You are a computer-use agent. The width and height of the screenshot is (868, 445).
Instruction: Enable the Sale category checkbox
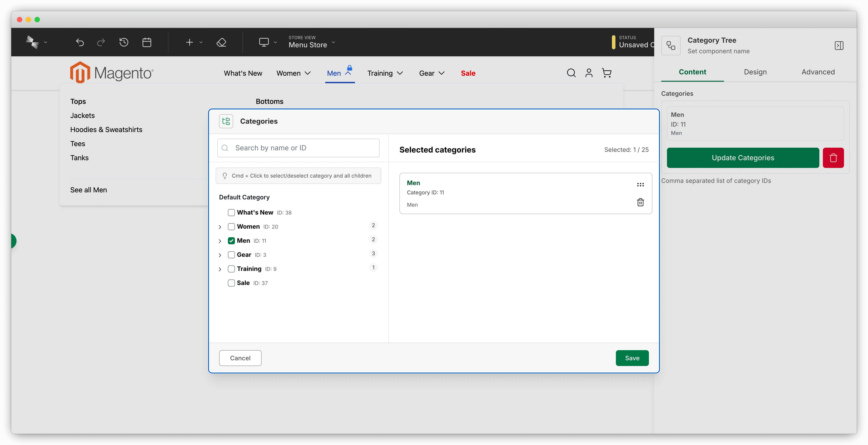(231, 283)
